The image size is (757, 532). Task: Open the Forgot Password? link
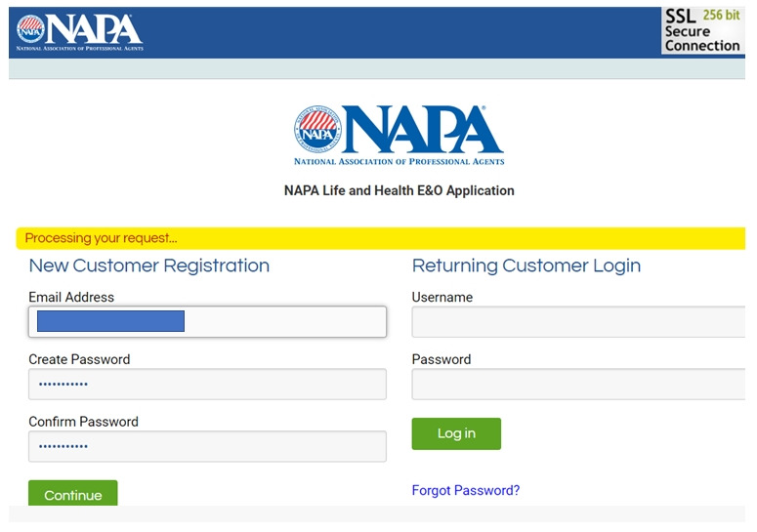465,490
